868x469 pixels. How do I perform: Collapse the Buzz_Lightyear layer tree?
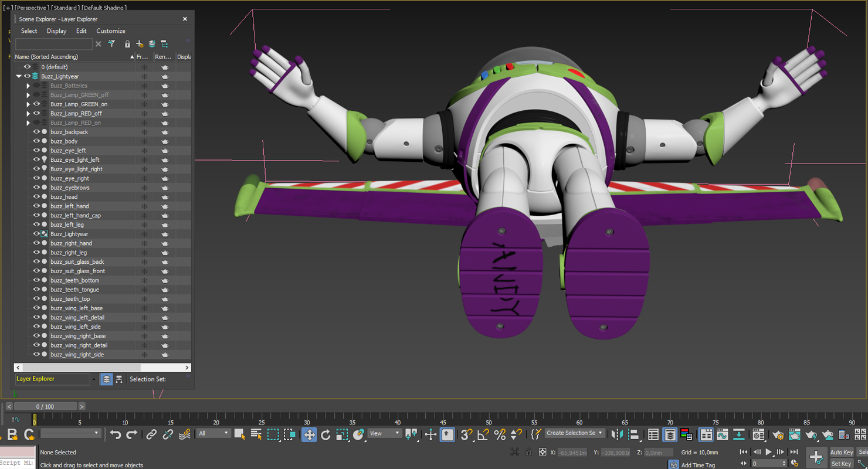(18, 76)
